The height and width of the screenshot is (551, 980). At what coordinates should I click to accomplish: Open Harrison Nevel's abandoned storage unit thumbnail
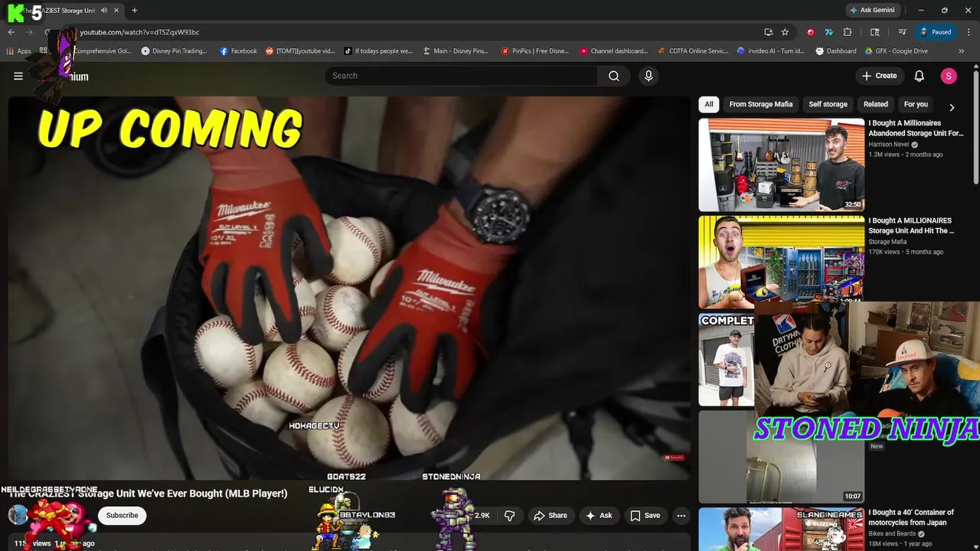click(782, 165)
